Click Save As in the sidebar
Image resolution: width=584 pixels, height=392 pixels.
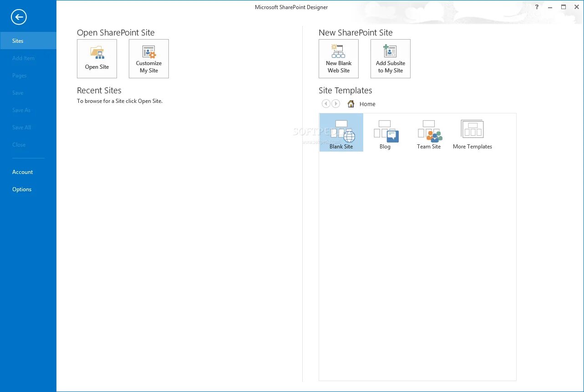tap(21, 110)
